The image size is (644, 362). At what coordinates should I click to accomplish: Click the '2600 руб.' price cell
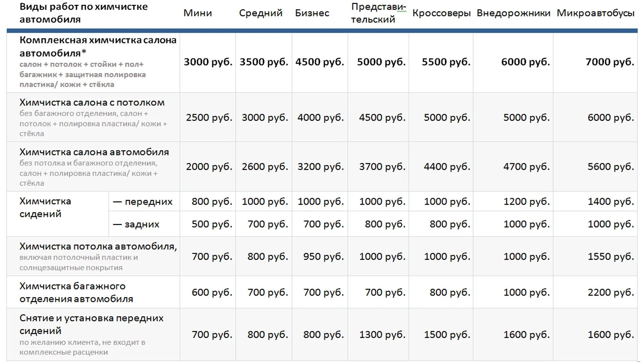(x=265, y=166)
